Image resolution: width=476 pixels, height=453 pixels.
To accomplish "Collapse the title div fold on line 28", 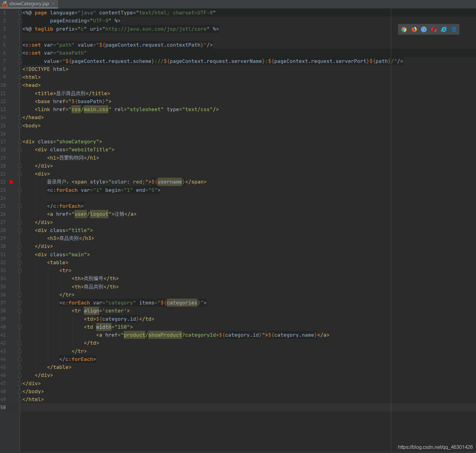I will pyautogui.click(x=20, y=230).
